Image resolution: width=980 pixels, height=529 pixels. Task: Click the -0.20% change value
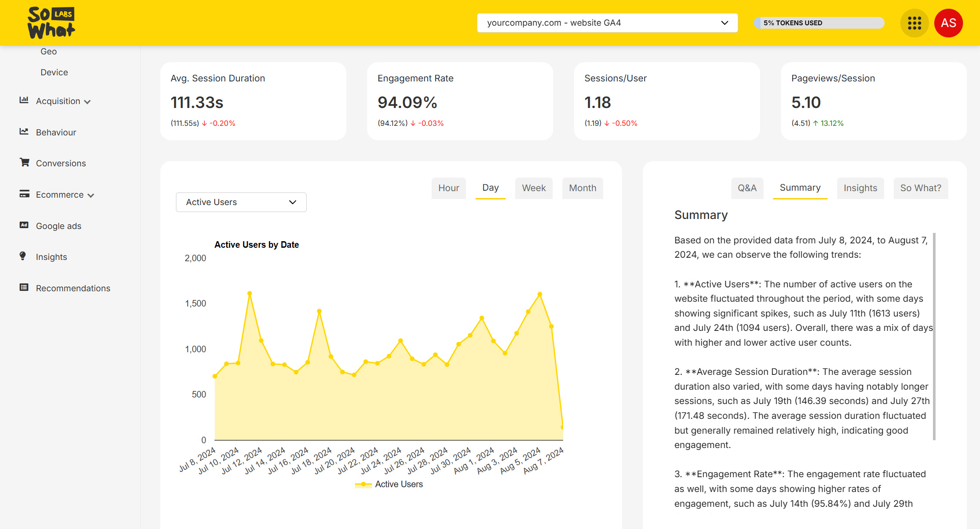[222, 123]
